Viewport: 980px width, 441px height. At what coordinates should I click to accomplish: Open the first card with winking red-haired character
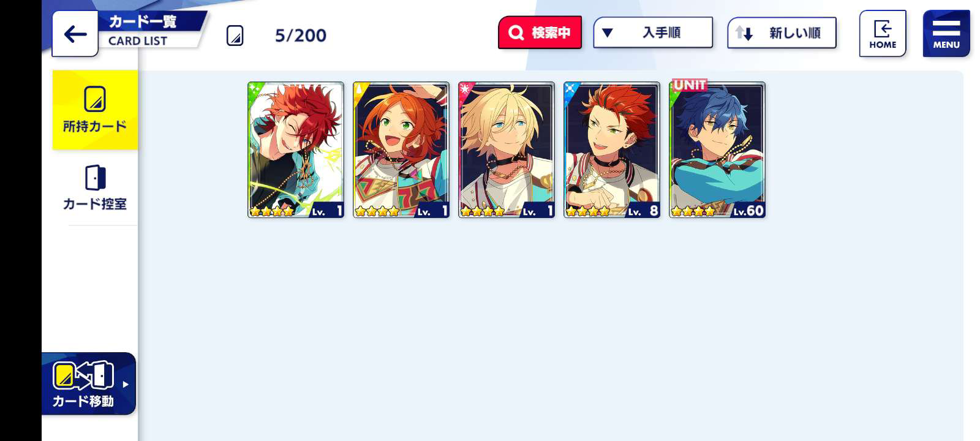click(296, 150)
